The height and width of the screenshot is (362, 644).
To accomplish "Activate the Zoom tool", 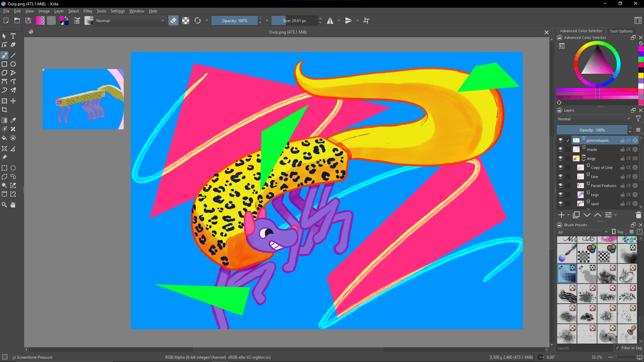I will pyautogui.click(x=4, y=205).
